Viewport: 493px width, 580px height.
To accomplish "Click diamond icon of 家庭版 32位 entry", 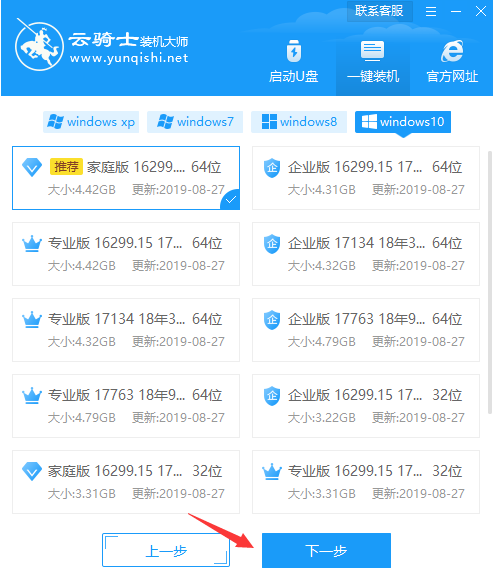I will coord(32,471).
